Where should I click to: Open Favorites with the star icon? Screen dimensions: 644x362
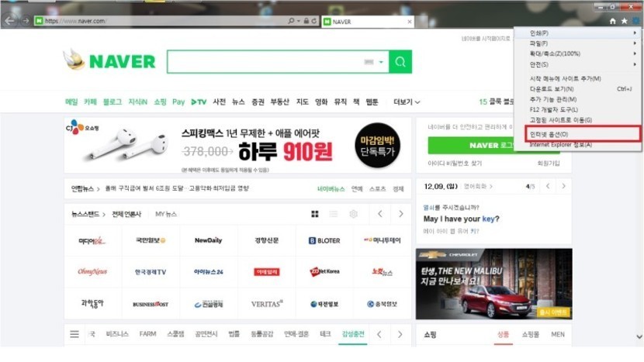pyautogui.click(x=624, y=21)
